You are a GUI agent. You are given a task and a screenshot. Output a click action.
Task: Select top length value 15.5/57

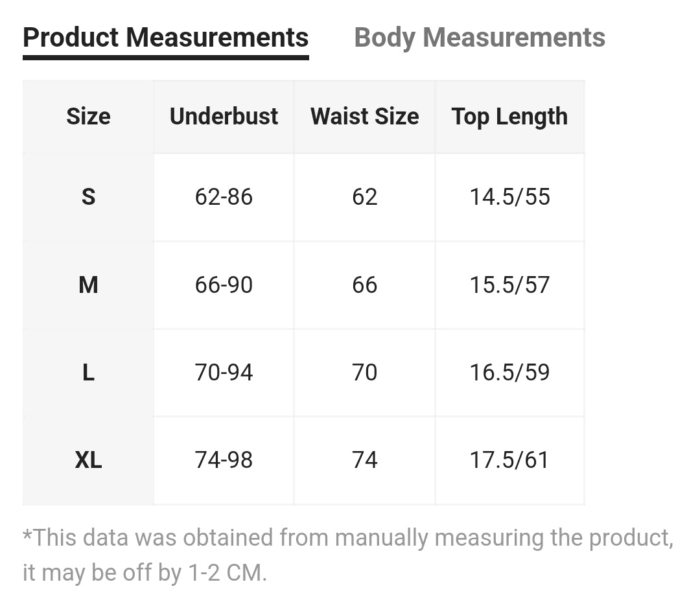pyautogui.click(x=509, y=285)
